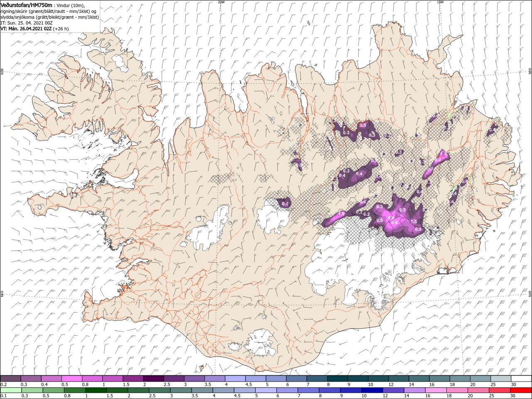
Task: Select the 'rigning/skúrir' legend description line
Action: [x=49, y=11]
